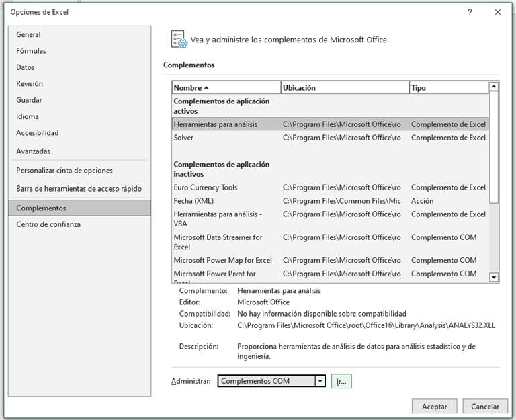The width and height of the screenshot is (516, 420).
Task: Select the Euro Currency Tools row
Action: (330, 187)
